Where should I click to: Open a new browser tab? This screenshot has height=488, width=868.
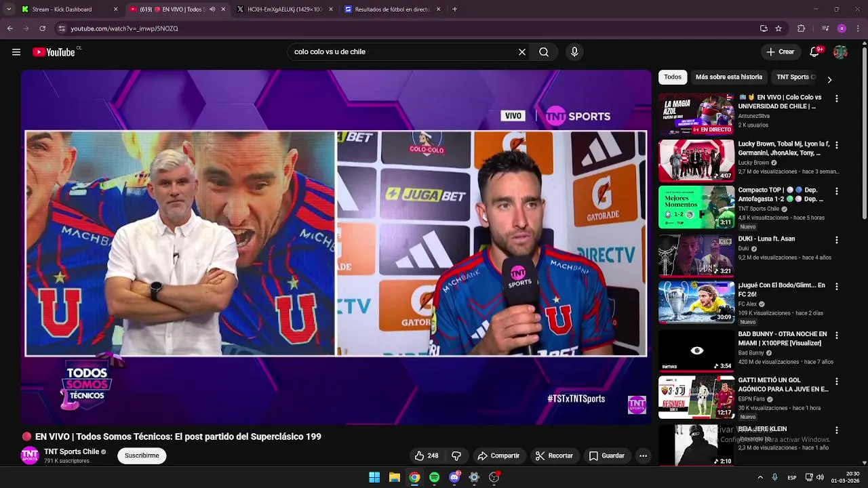pos(454,9)
